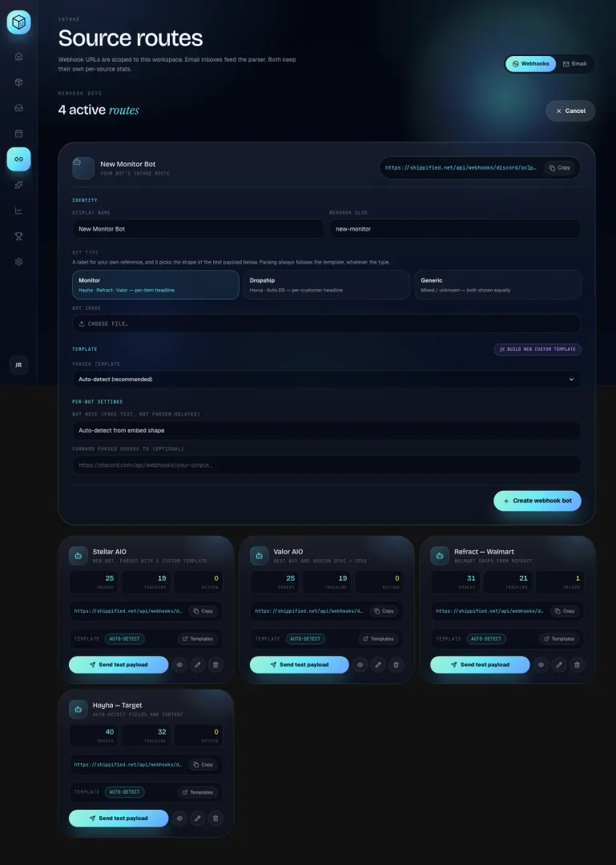The width and height of the screenshot is (616, 865).
Task: Delete the Refract — Walmart bot
Action: (577, 665)
